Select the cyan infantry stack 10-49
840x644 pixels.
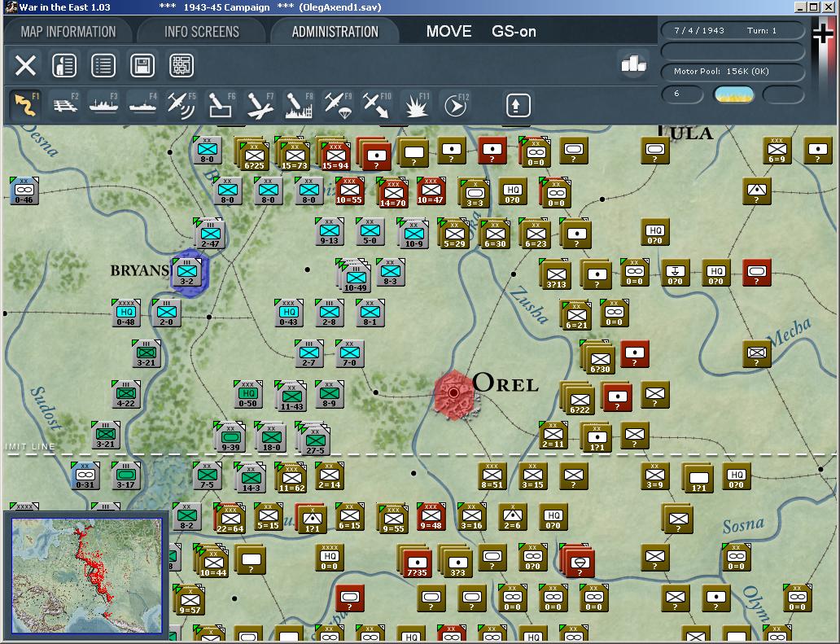(356, 277)
